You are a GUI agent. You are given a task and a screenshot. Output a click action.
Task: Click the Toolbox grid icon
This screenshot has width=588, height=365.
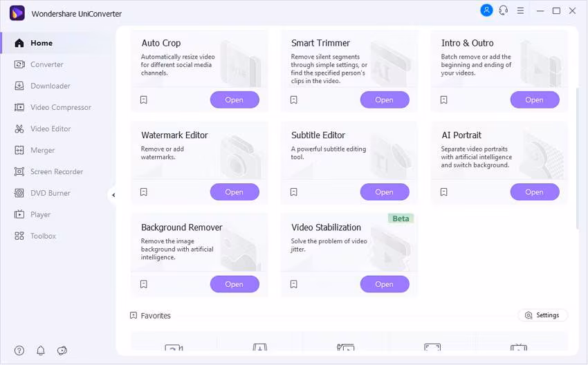(19, 236)
